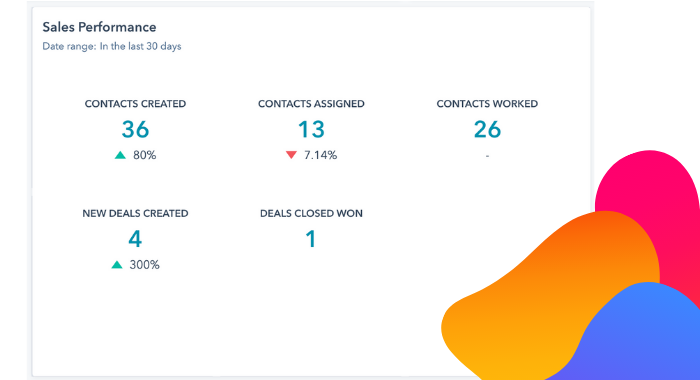Click the Sales Performance report title
Viewport: 700px width, 380px height.
click(x=99, y=27)
